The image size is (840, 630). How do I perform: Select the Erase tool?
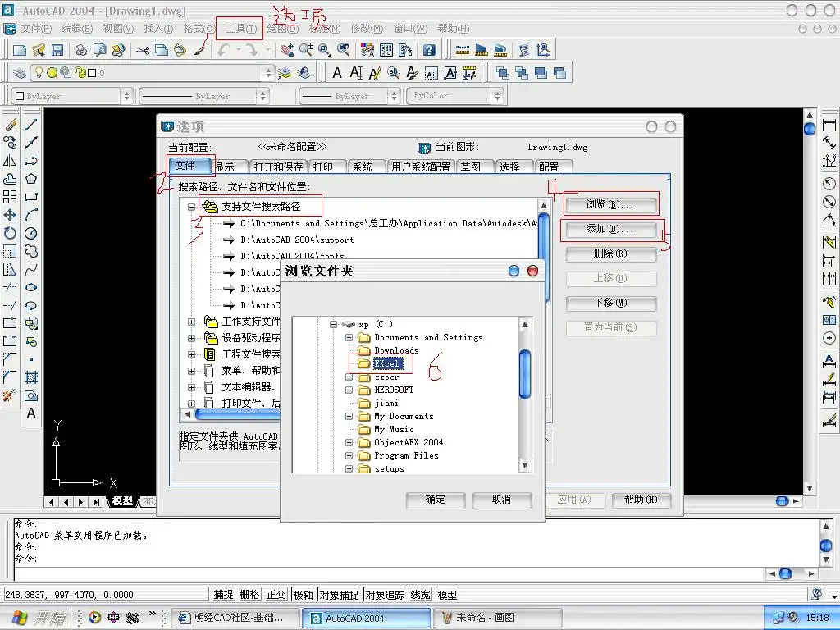10,125
